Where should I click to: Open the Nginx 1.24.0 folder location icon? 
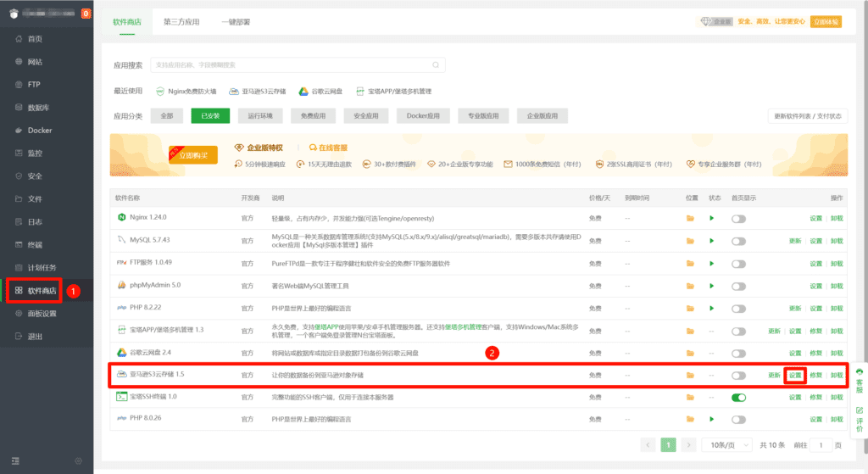pyautogui.click(x=690, y=219)
